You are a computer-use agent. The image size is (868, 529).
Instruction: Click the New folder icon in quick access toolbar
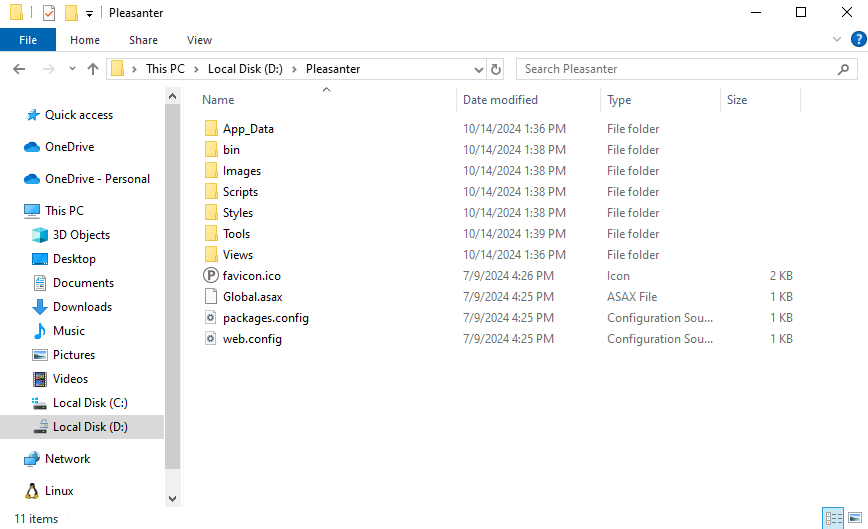(71, 12)
